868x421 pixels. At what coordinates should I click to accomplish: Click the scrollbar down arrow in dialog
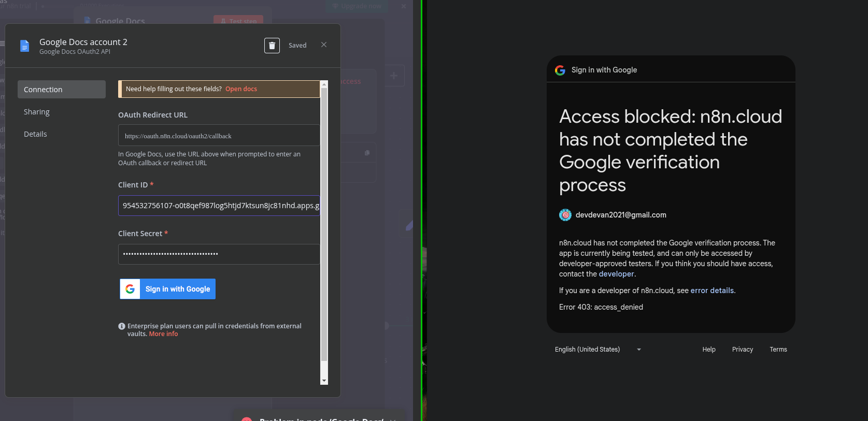coord(324,381)
